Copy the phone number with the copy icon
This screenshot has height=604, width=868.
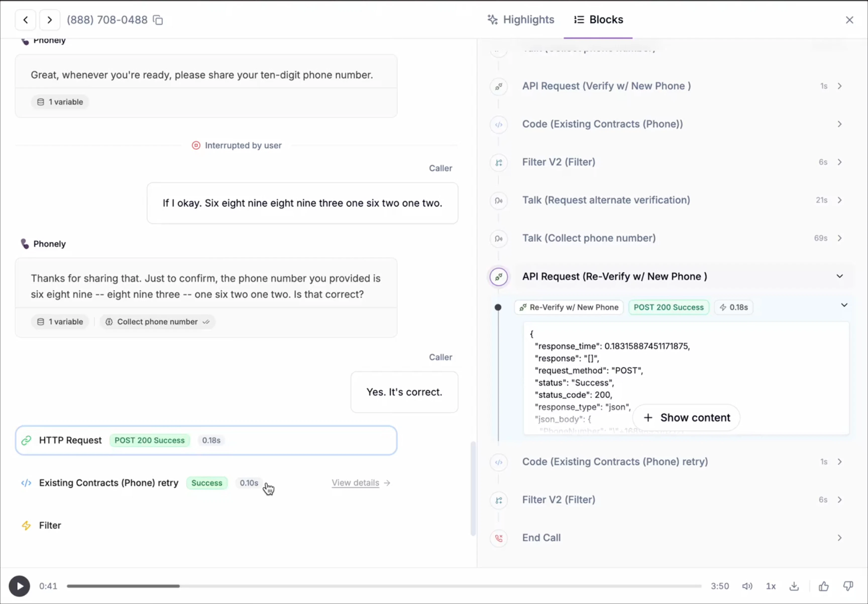pos(158,20)
